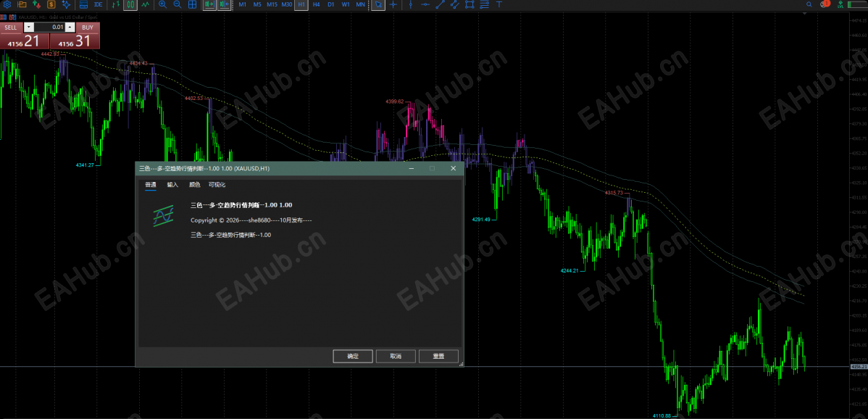868x419 pixels.
Task: Select the crosshair tool
Action: pos(393,4)
